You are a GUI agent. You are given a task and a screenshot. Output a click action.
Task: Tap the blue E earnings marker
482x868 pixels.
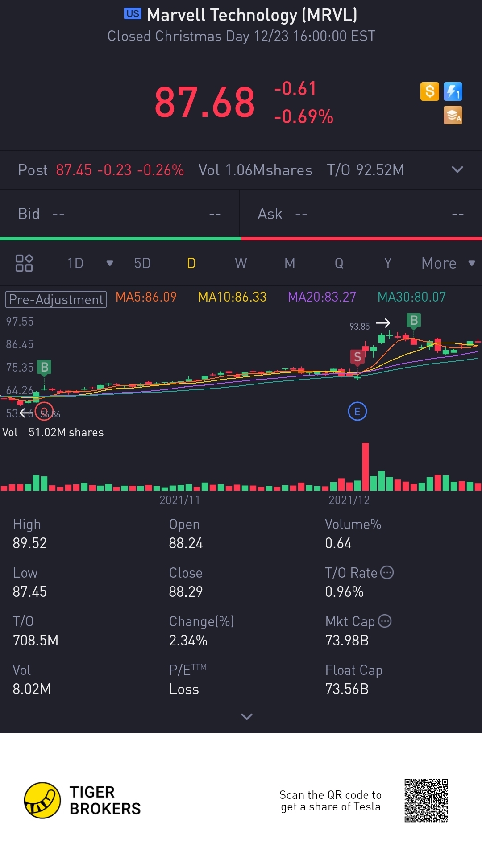tap(357, 411)
